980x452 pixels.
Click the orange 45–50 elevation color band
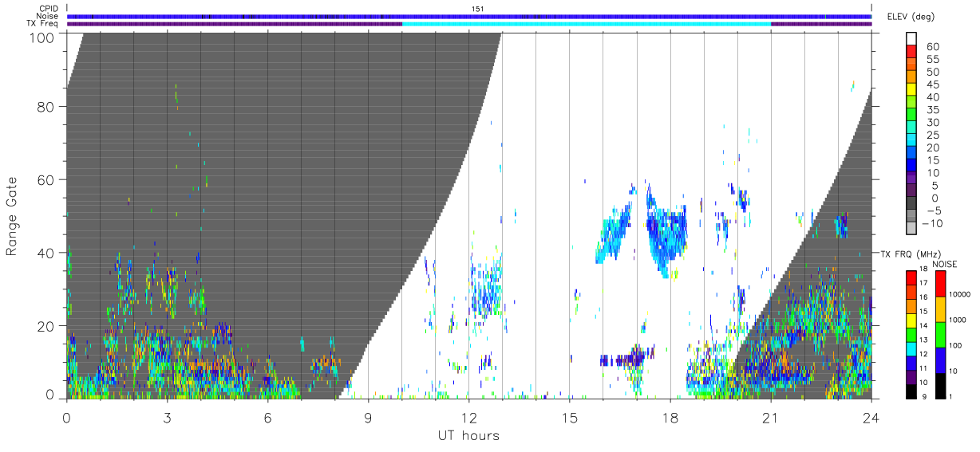click(x=912, y=78)
